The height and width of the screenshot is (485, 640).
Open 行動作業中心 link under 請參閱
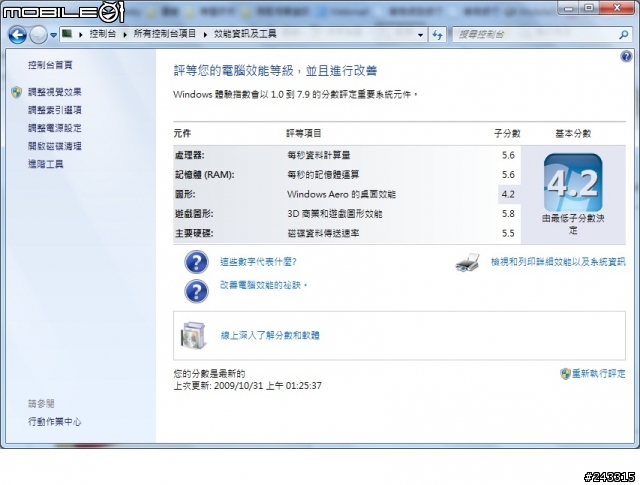(55, 422)
